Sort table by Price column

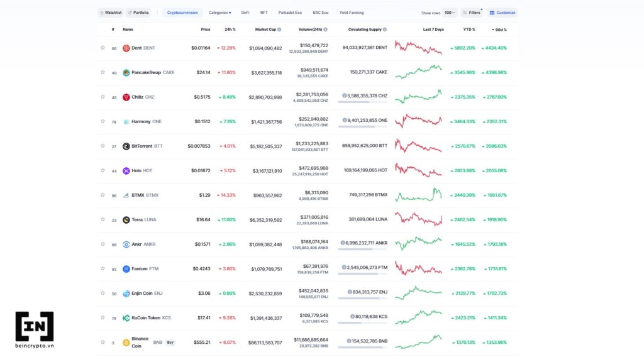coord(206,30)
